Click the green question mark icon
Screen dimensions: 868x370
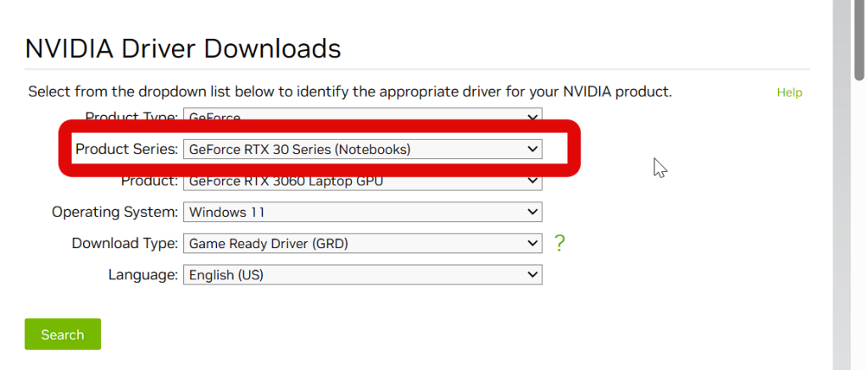tap(559, 244)
